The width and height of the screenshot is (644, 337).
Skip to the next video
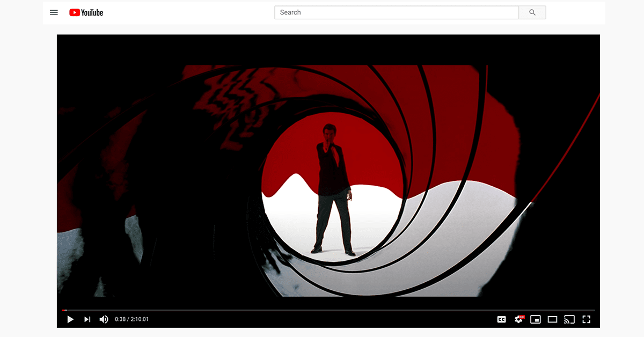tap(87, 319)
